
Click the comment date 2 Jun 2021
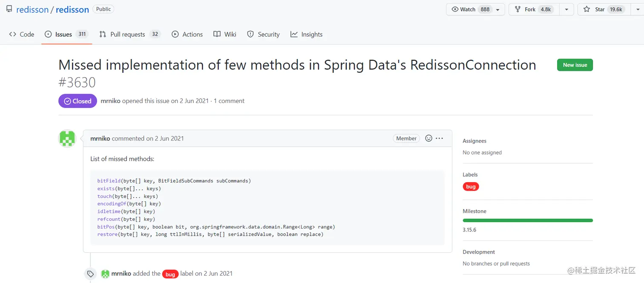170,138
